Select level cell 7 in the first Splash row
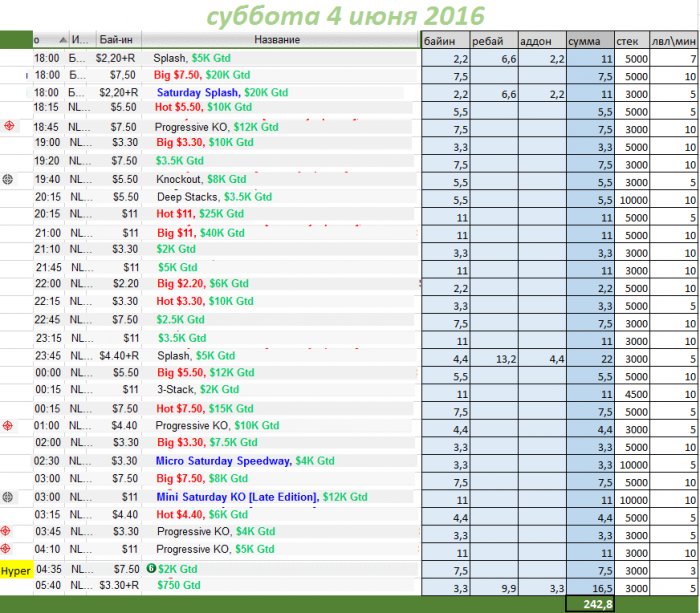The width and height of the screenshot is (700, 613). [x=674, y=58]
